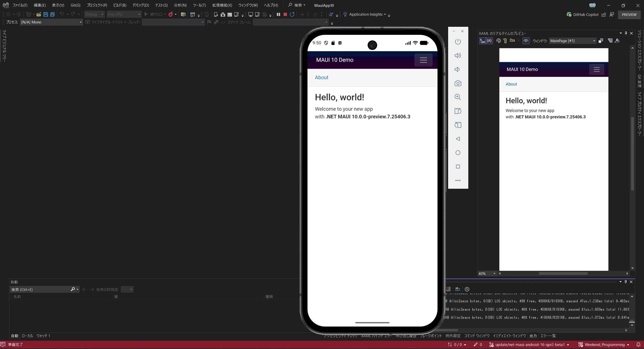The width and height of the screenshot is (644, 349).
Task: Raise the emulator volume
Action: [x=458, y=56]
